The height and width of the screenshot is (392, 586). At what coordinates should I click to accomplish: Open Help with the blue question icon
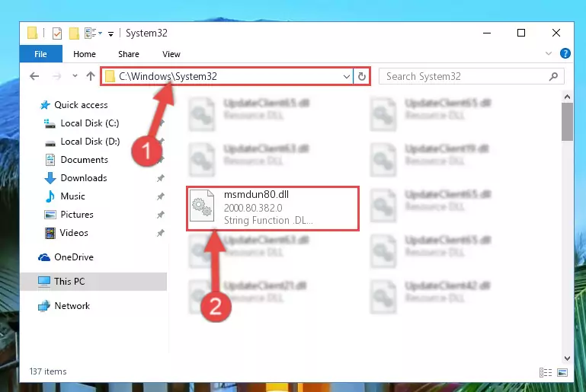pyautogui.click(x=565, y=53)
